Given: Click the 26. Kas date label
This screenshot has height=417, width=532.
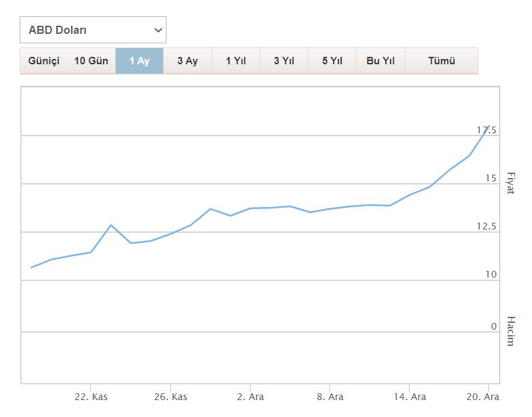Looking at the screenshot, I should [171, 397].
